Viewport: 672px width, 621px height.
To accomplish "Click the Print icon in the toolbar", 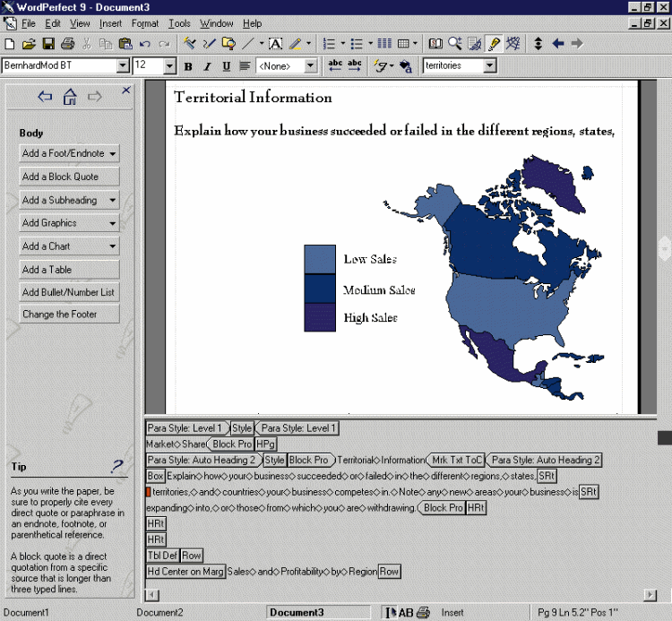I will click(x=66, y=43).
